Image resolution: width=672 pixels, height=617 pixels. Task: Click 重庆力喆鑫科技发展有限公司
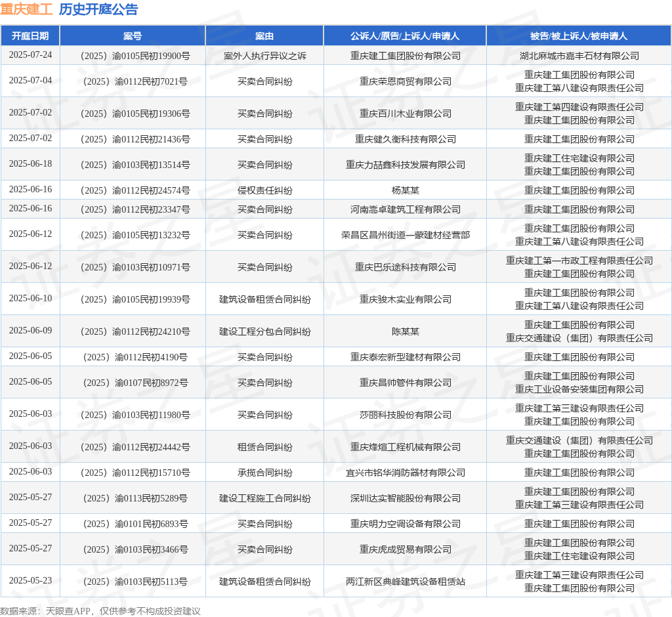click(x=406, y=165)
